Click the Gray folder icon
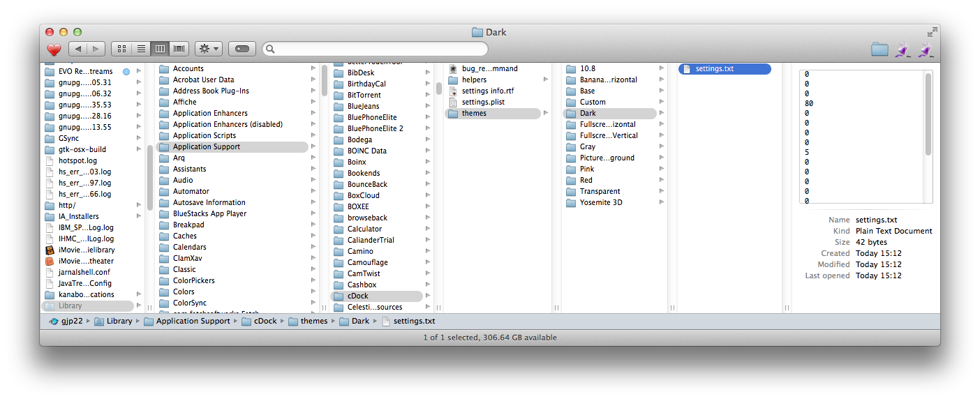 [571, 146]
